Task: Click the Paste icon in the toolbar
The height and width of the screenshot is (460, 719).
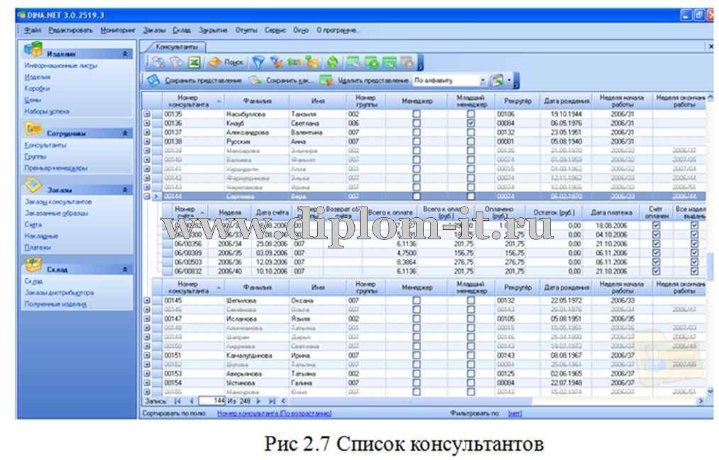Action: 176,62
